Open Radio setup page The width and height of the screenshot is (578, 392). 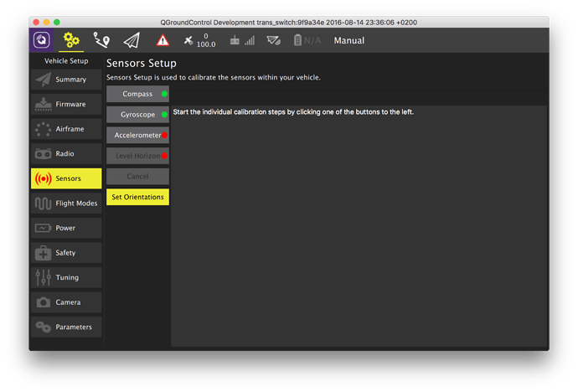click(66, 154)
